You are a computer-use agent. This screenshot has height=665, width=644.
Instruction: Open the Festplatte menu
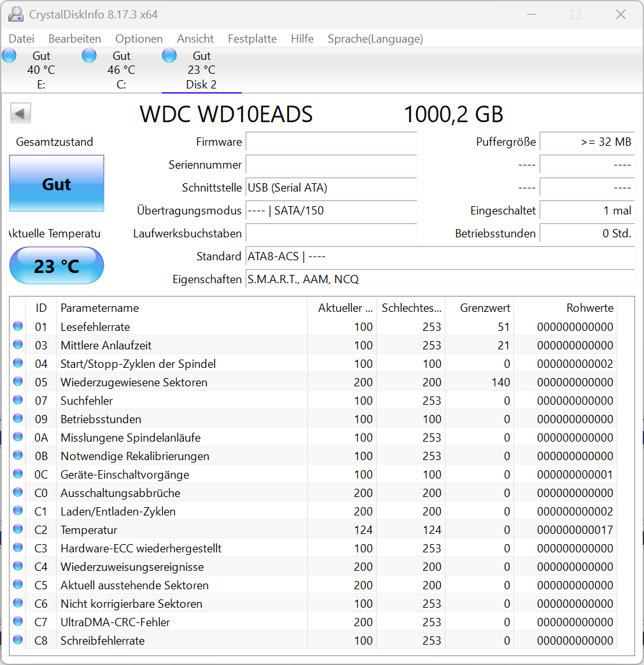pos(252,39)
